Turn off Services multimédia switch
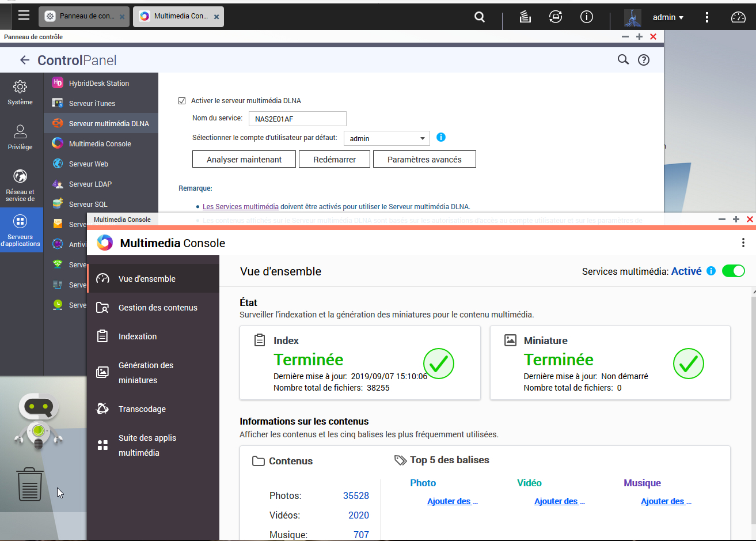This screenshot has width=756, height=541. pos(734,271)
